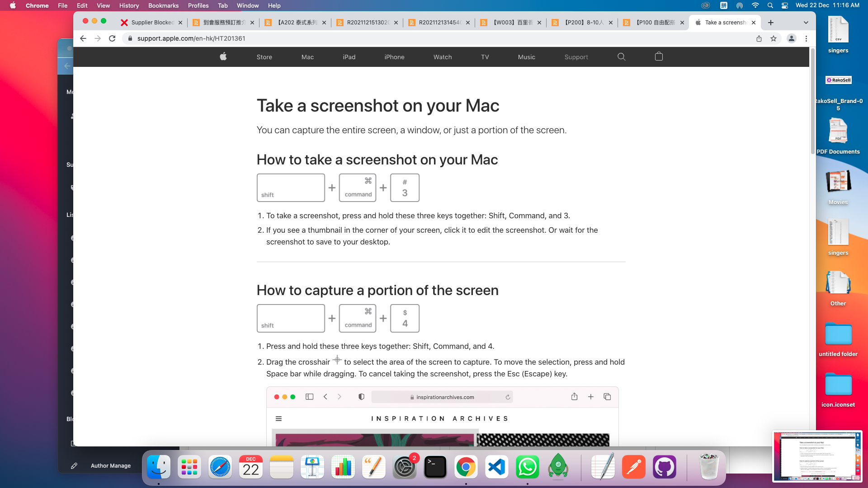Screen dimensions: 868x488
Task: Open Wi-Fi status menu
Action: pos(755,5)
